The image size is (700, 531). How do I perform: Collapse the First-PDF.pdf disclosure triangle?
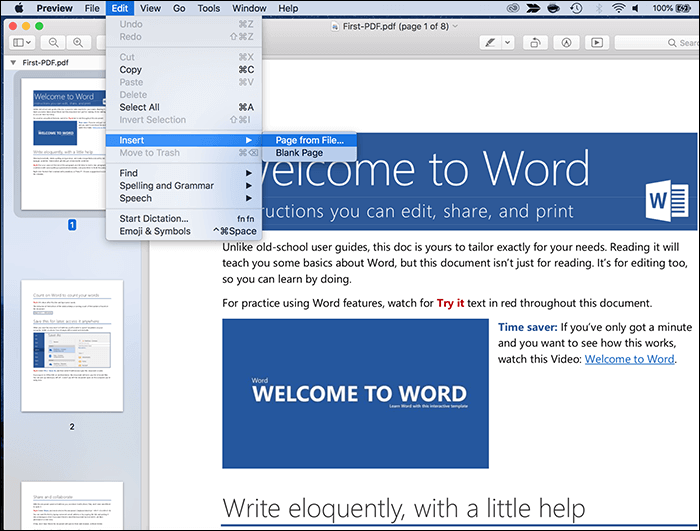pos(12,62)
